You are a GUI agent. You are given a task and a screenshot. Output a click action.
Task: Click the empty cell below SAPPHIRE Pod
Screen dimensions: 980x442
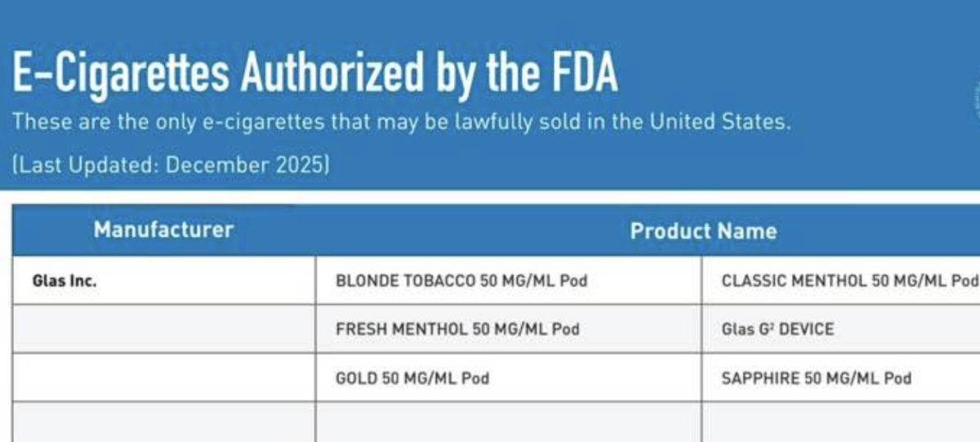click(840, 422)
